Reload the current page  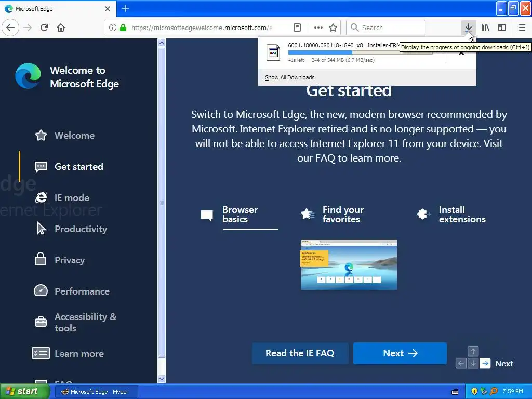[44, 28]
